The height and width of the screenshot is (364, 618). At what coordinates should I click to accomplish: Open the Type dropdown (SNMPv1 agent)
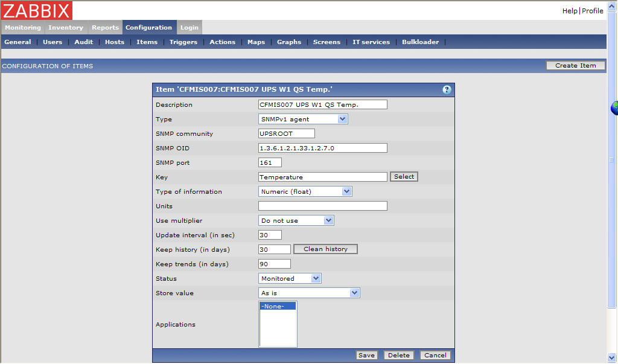point(303,119)
